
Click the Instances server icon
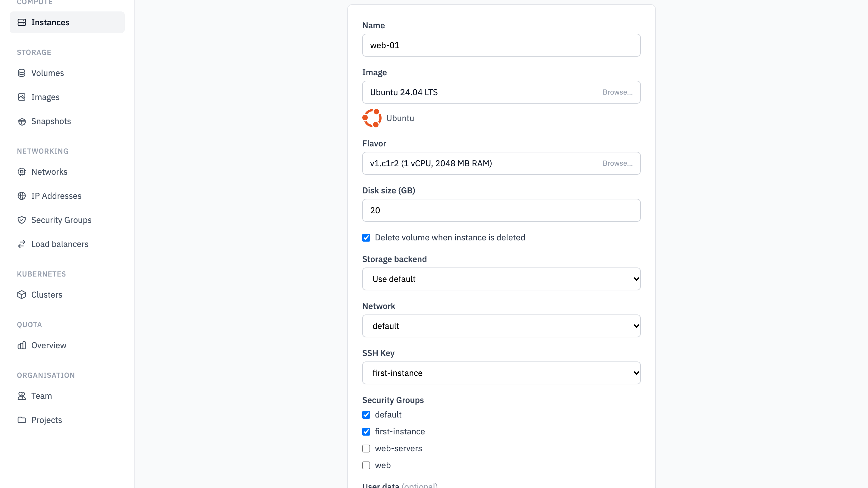tap(22, 22)
